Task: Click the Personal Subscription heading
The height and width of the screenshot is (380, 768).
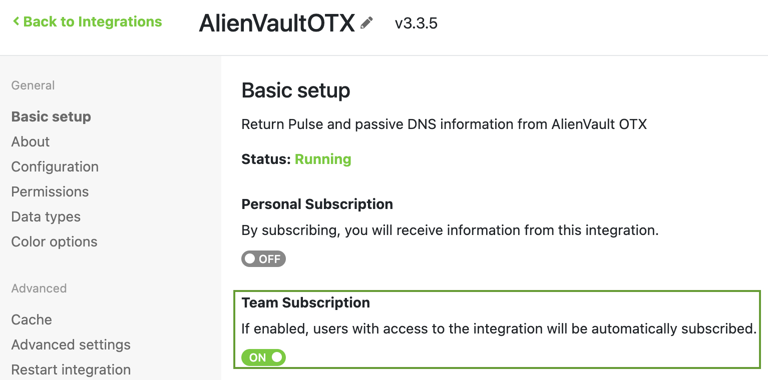Action: coord(317,204)
